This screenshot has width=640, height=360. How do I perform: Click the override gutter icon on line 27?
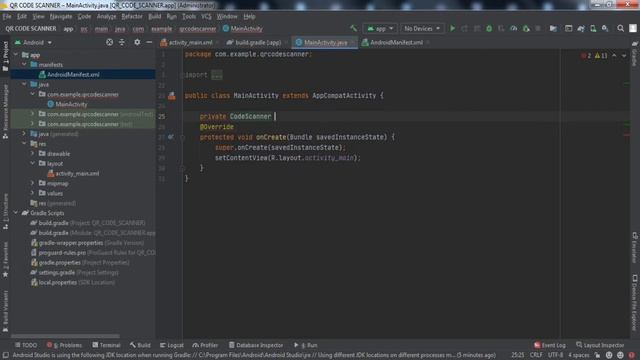(171, 137)
